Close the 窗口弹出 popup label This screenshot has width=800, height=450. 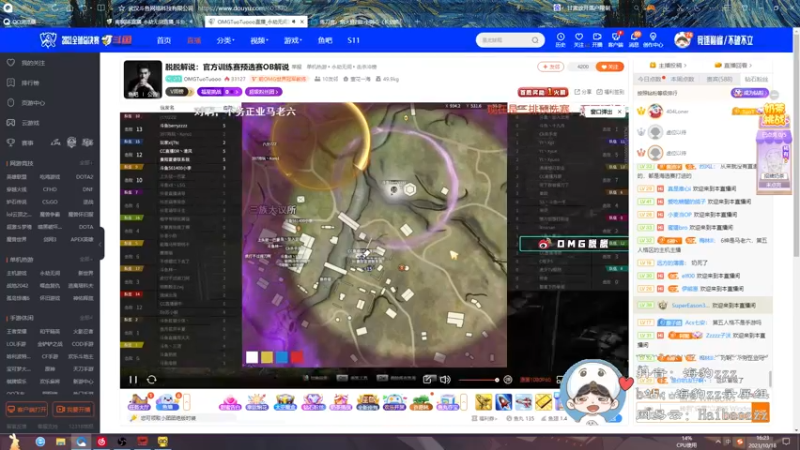pos(620,112)
